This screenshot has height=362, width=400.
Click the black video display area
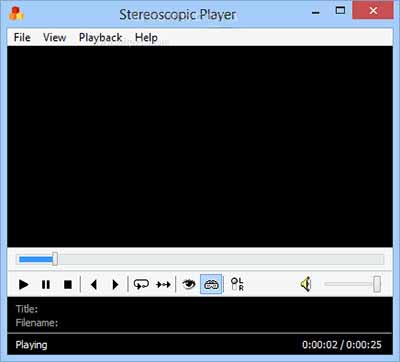pyautogui.click(x=200, y=147)
